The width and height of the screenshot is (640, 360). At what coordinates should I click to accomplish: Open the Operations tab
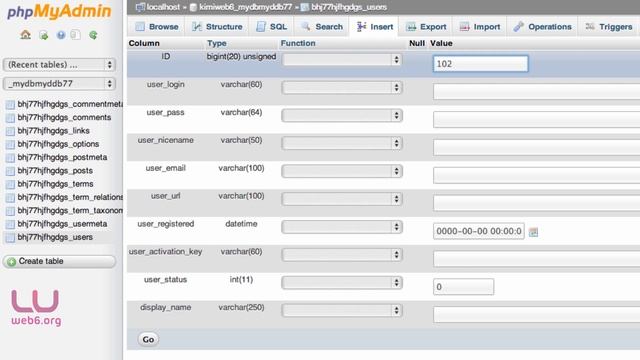(542, 27)
